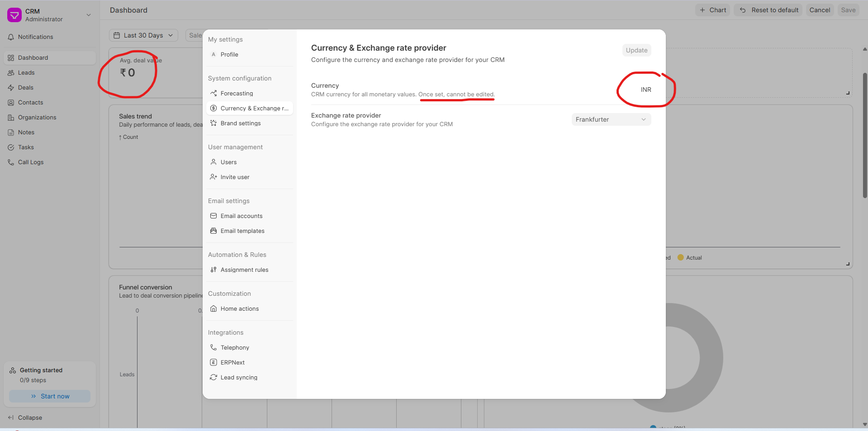Click Start now in Getting started

click(x=50, y=396)
